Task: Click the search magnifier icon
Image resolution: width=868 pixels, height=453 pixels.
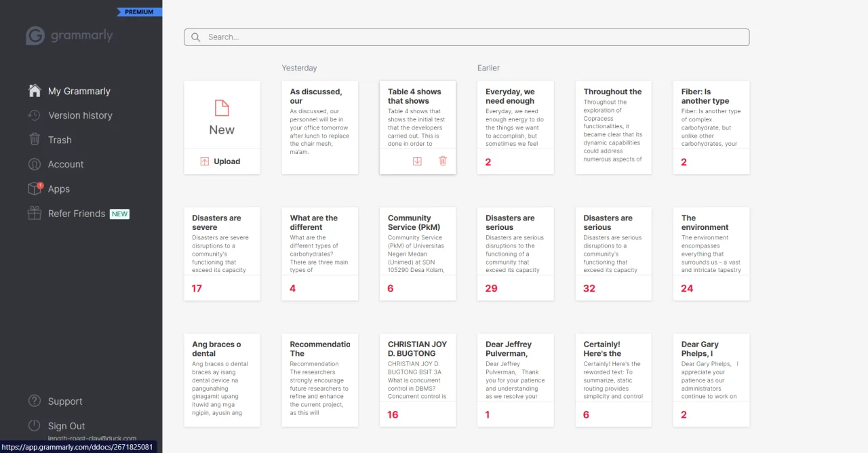Action: (196, 37)
